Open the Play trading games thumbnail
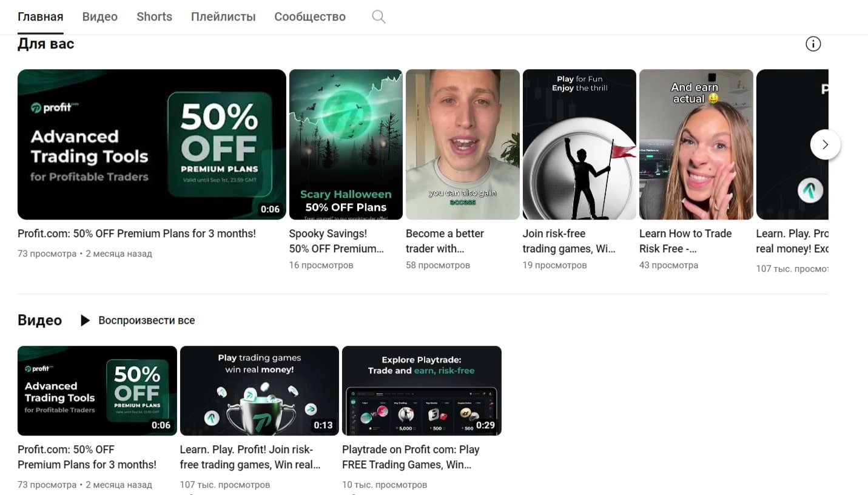The height and width of the screenshot is (495, 868). click(x=260, y=391)
